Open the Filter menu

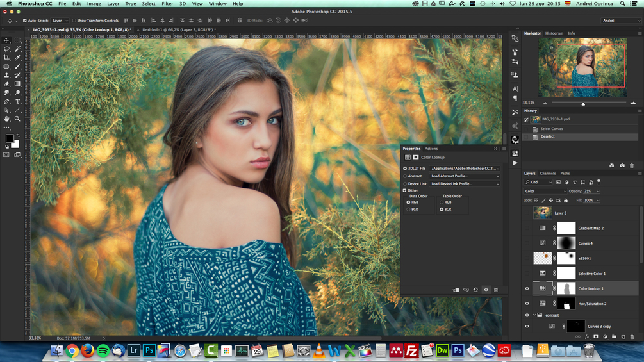point(167,4)
